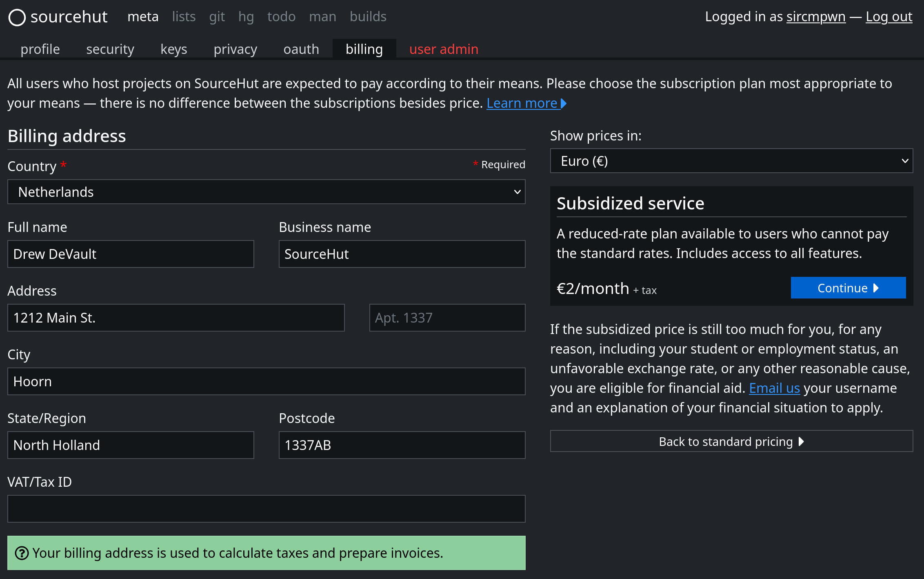Expand the Euro currency selector
This screenshot has height=579, width=924.
(731, 161)
